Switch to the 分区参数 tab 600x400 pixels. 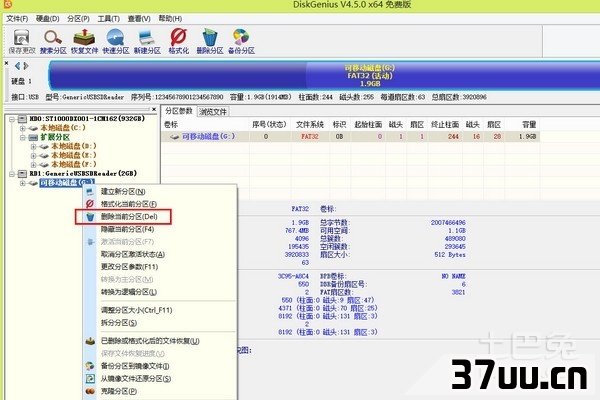[x=179, y=111]
